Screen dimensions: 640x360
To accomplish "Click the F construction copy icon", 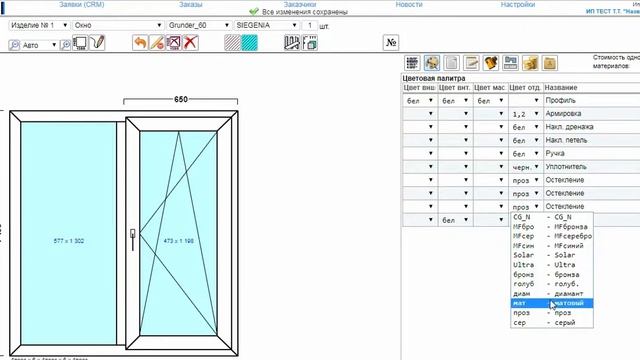I will point(310,42).
